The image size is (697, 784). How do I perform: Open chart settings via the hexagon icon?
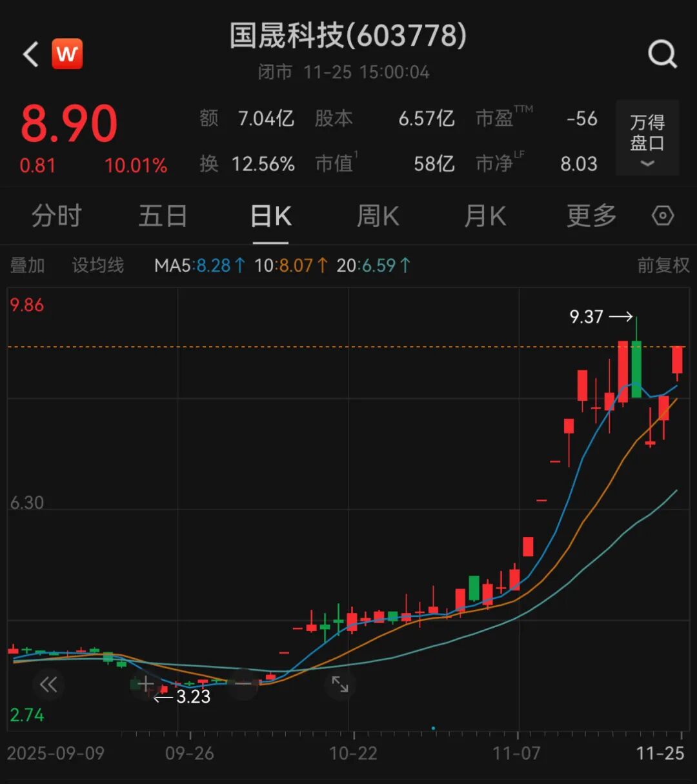coord(663,216)
